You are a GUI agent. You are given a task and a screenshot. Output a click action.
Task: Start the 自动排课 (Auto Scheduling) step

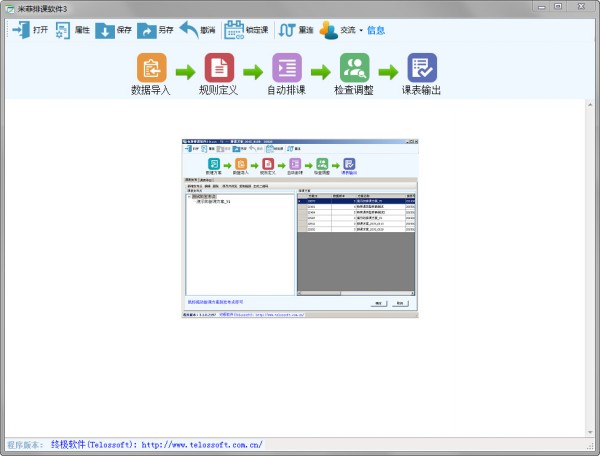[287, 68]
